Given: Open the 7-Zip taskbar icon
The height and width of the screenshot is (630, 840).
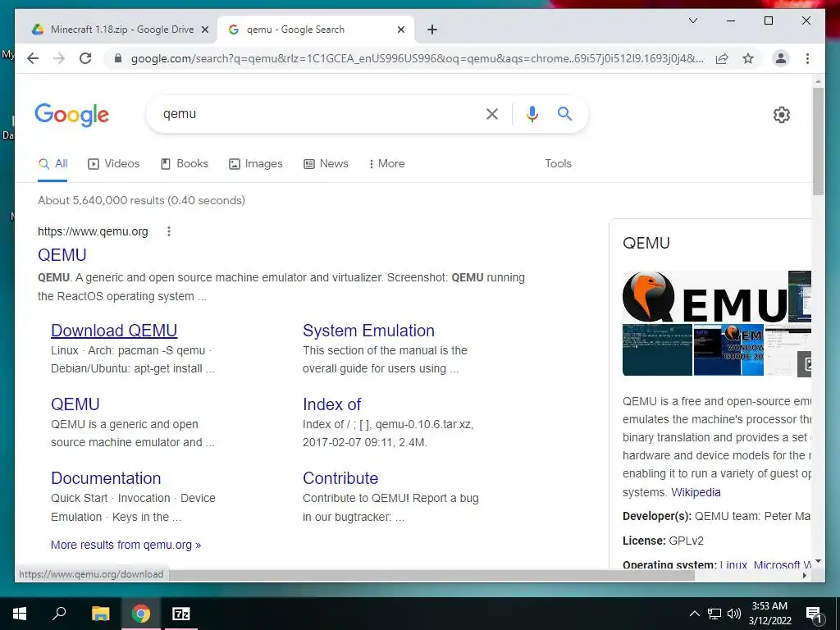Looking at the screenshot, I should point(181,614).
